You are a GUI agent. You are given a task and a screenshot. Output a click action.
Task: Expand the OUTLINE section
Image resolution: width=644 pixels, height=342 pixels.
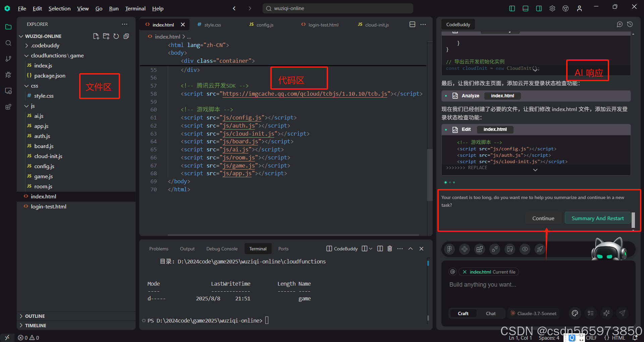click(35, 316)
